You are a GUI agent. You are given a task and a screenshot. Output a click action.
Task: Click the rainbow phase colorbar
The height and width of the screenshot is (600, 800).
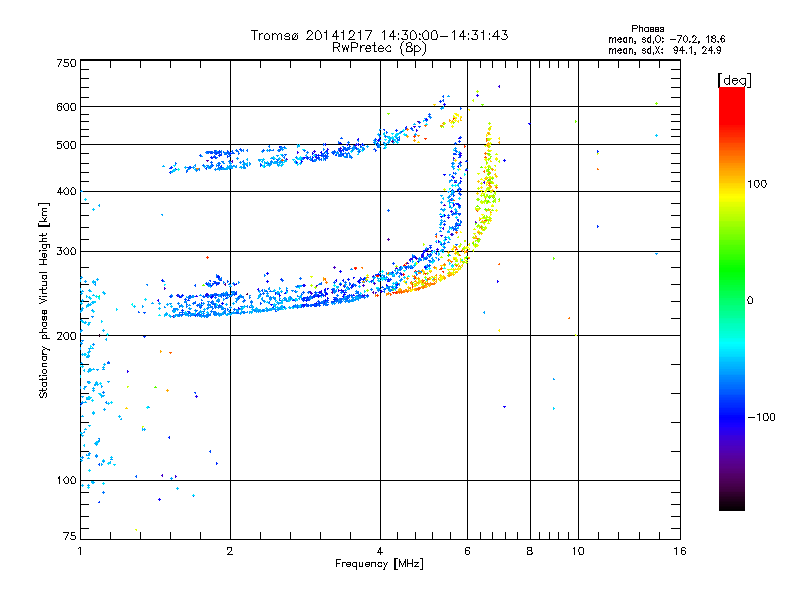[x=732, y=298]
